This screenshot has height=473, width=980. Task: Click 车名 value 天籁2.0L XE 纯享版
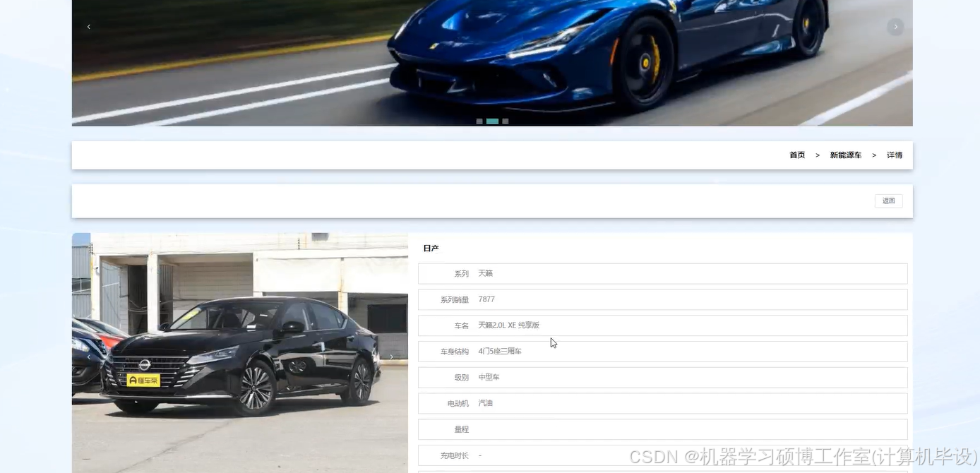[508, 325]
